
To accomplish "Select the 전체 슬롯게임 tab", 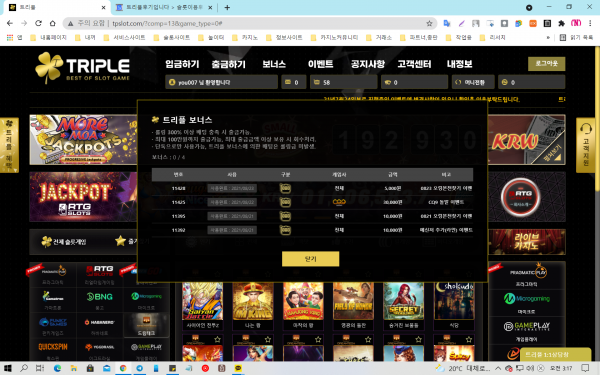I will point(64,241).
